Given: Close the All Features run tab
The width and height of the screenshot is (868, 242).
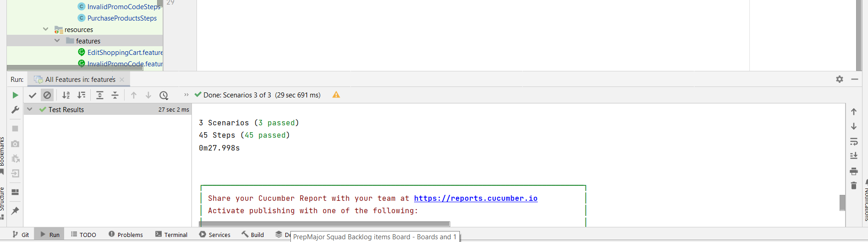Looking at the screenshot, I should tap(122, 80).
